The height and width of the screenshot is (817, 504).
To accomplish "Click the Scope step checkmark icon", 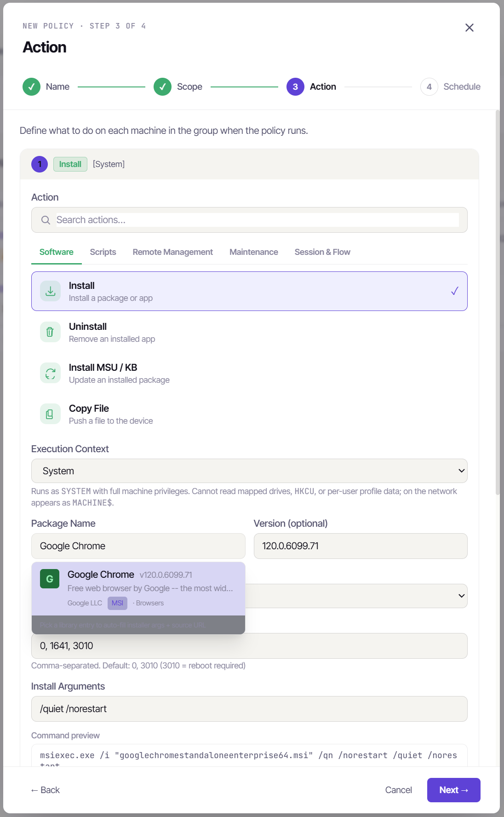I will [162, 86].
